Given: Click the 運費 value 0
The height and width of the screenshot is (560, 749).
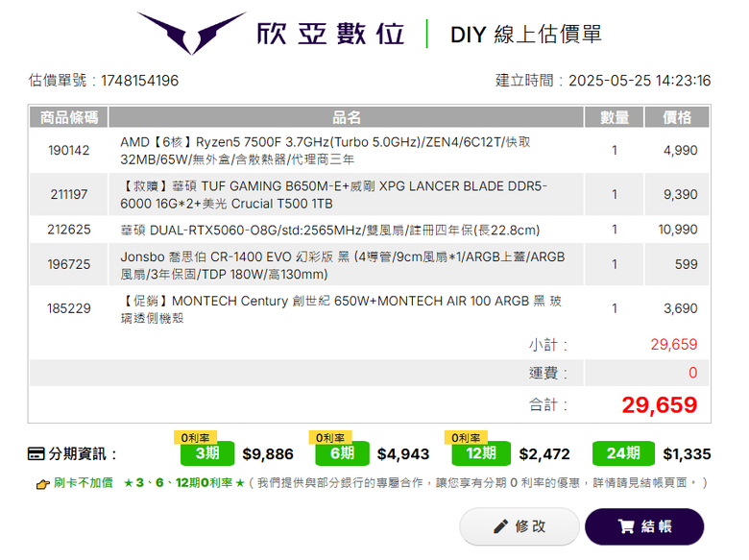Looking at the screenshot, I should pyautogui.click(x=692, y=373).
